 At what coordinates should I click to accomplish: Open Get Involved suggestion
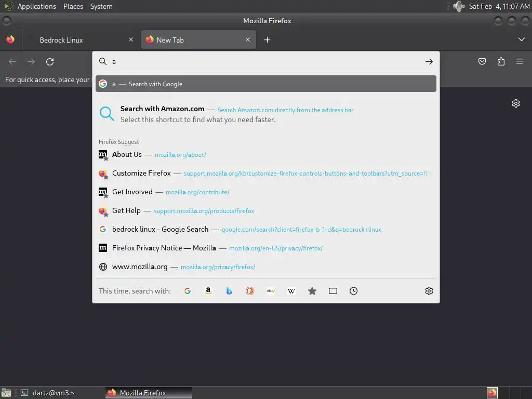265,192
